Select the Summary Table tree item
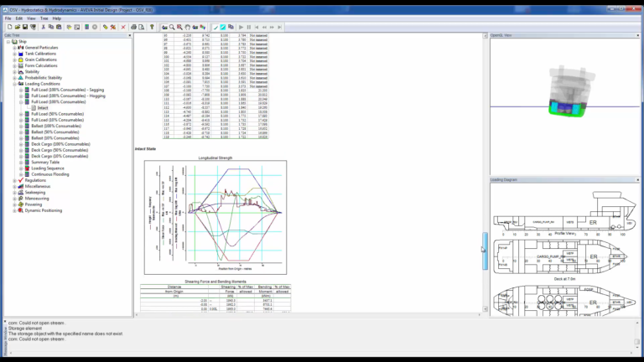 click(45, 162)
